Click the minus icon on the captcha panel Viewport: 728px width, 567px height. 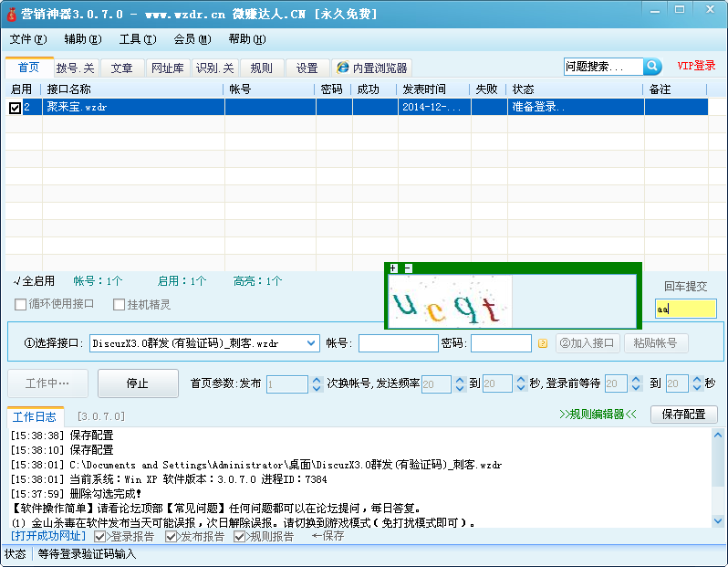(x=408, y=268)
